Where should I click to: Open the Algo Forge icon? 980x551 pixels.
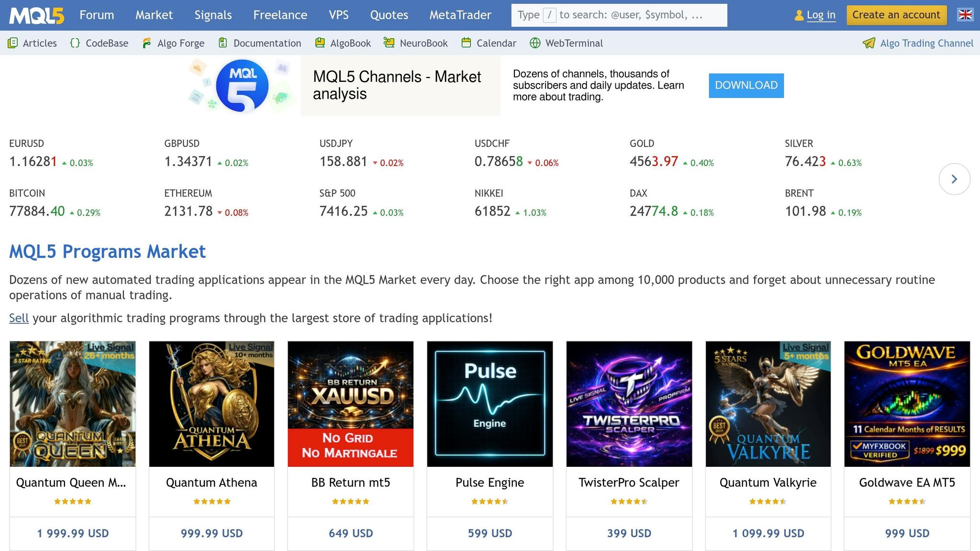coord(147,43)
